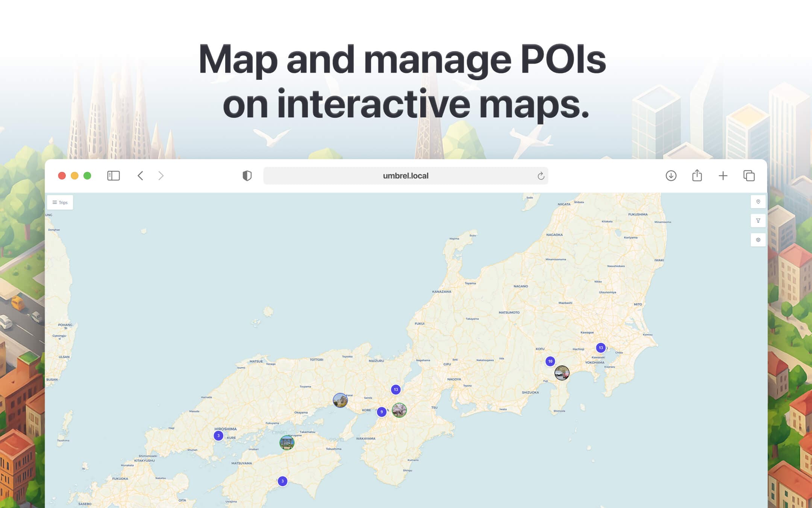
Task: Select the filter icon on the right panel
Action: pos(758,221)
